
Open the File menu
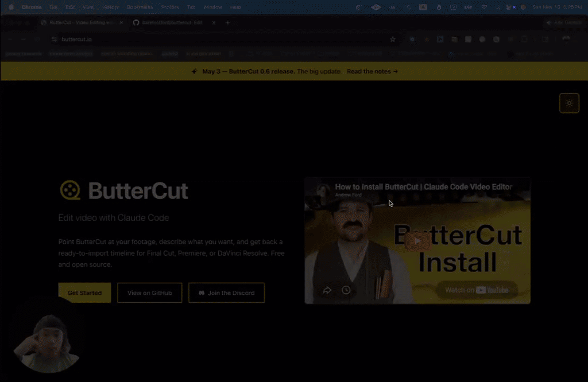[53, 7]
